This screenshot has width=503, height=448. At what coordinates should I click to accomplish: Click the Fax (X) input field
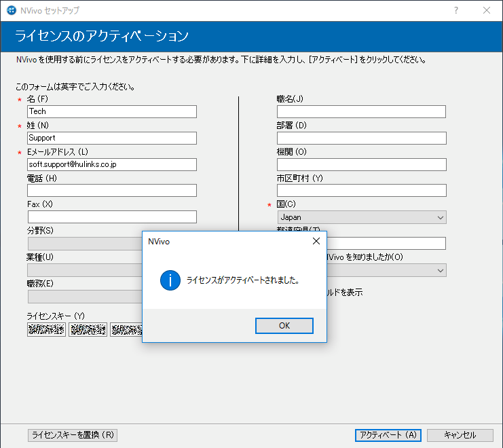[x=112, y=217]
